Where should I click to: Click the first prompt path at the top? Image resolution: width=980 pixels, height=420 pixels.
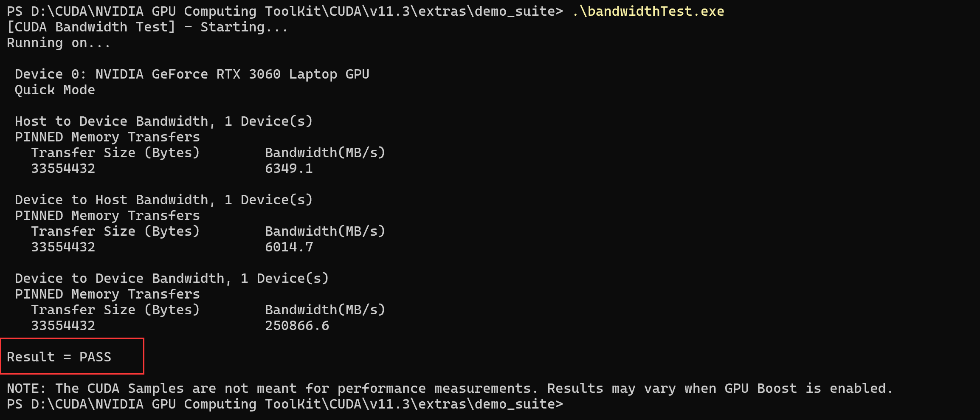(284, 11)
